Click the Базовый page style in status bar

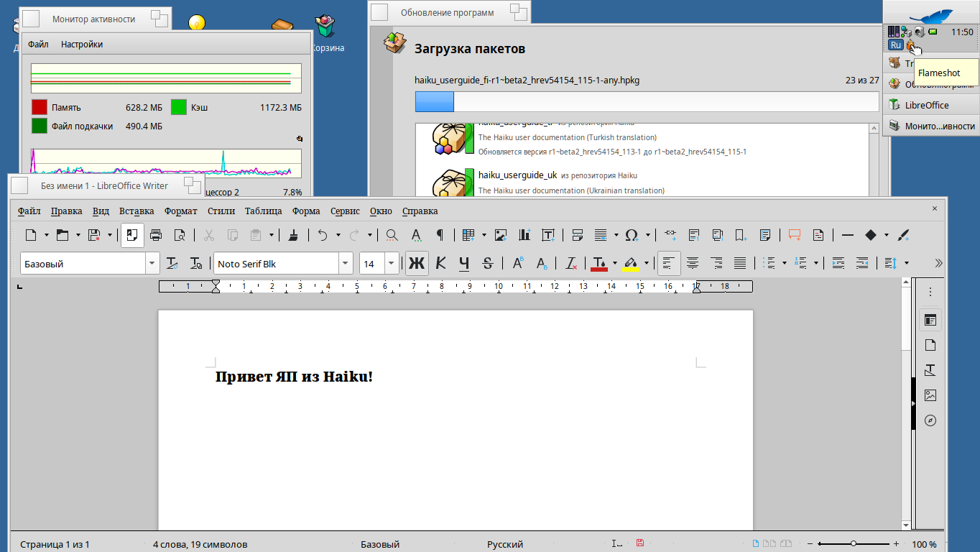(x=380, y=545)
